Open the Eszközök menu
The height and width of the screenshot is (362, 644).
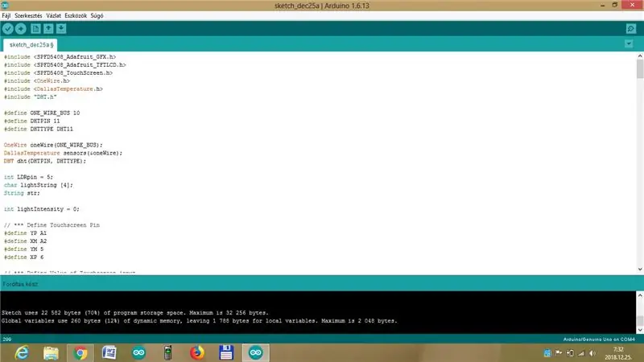tap(76, 15)
